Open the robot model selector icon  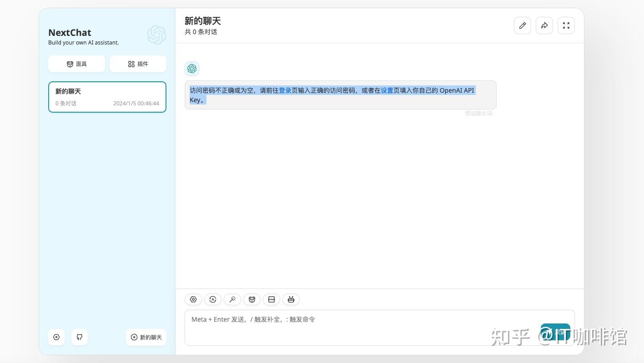point(291,299)
